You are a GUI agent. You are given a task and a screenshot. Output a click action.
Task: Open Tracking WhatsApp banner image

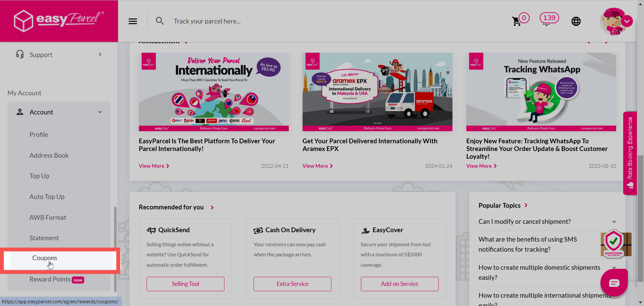pos(541,92)
